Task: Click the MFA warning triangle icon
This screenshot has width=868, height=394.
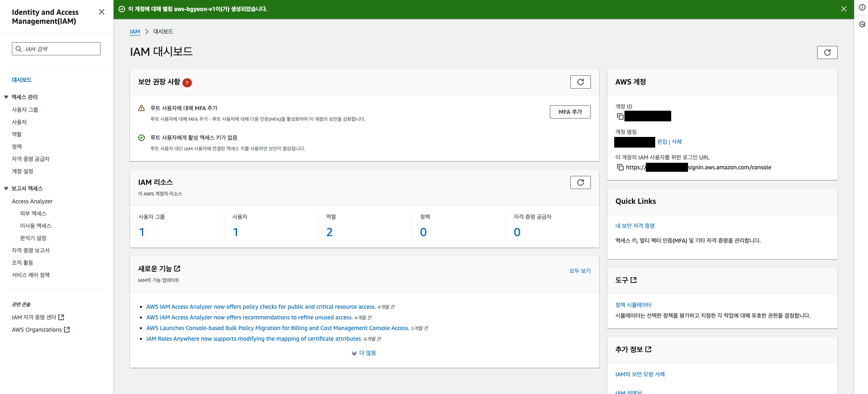Action: point(141,108)
